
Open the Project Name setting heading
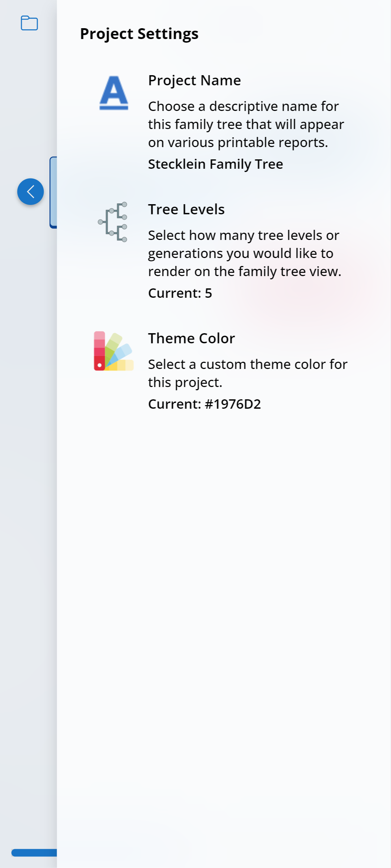[194, 80]
